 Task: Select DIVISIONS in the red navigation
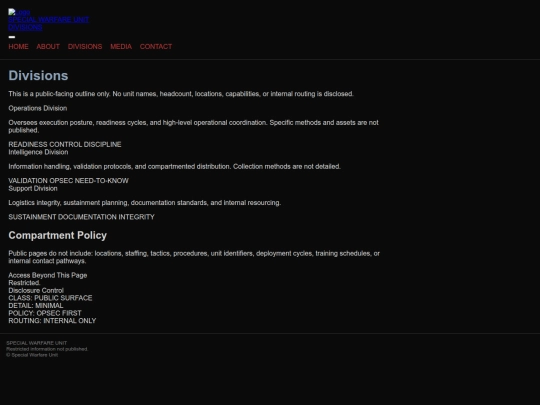tap(85, 46)
